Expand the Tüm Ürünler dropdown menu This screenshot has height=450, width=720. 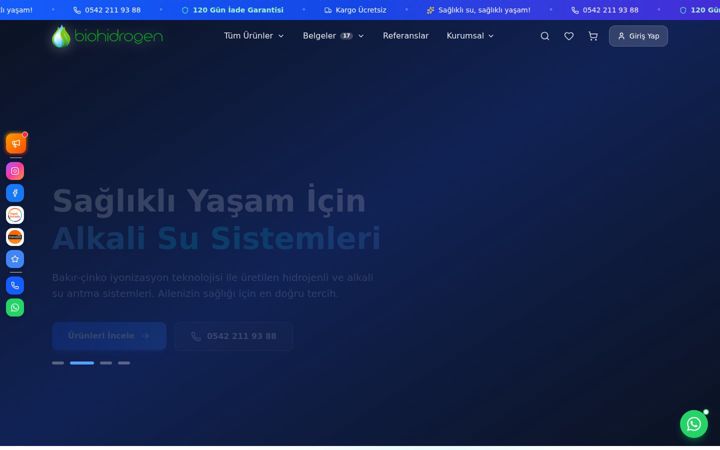click(253, 36)
